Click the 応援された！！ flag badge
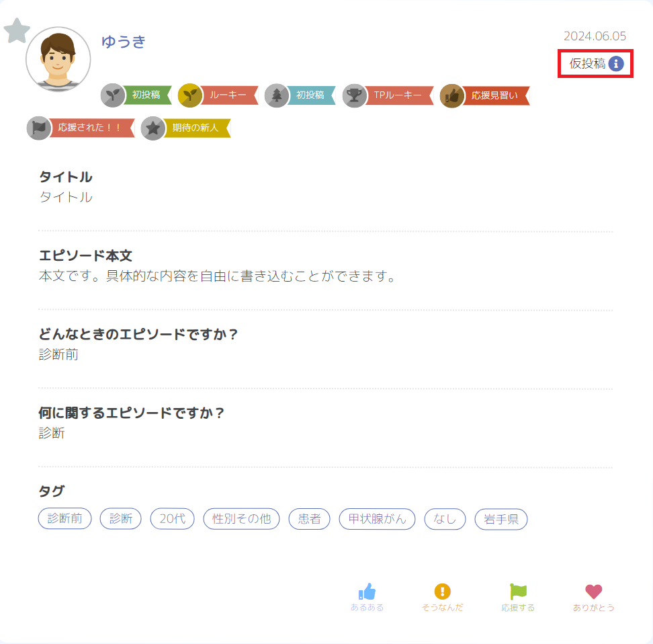This screenshot has width=653, height=644. tap(81, 128)
